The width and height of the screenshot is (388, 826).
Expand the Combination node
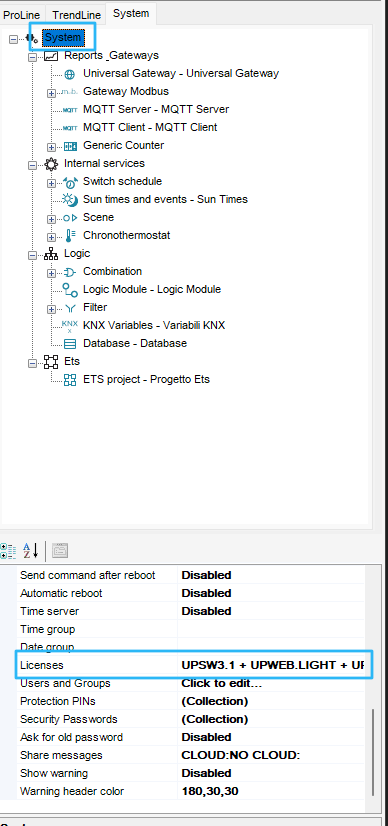pyautogui.click(x=51, y=273)
